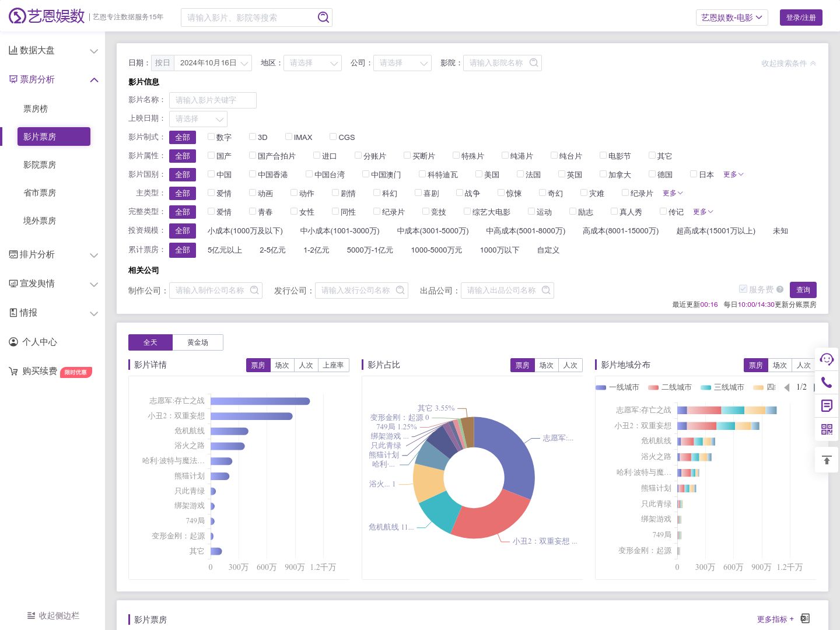The image size is (840, 630).
Task: Open the date dropdown 2024年10月16日
Action: pos(212,63)
